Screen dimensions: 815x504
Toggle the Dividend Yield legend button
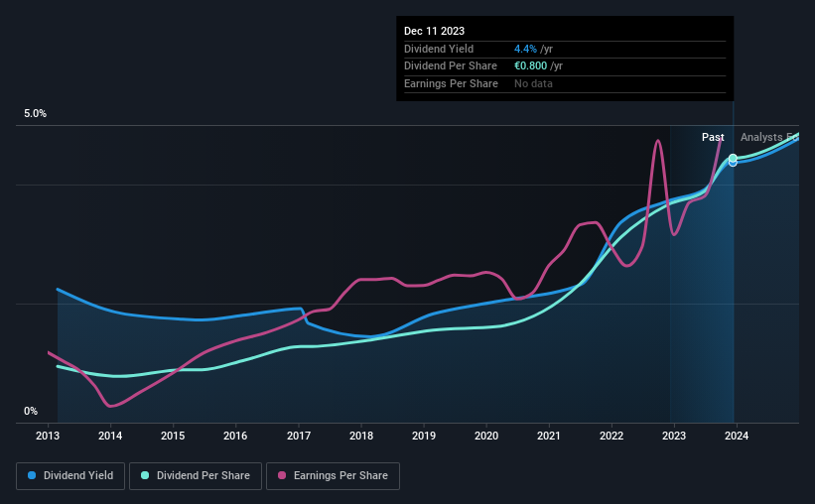pos(70,476)
